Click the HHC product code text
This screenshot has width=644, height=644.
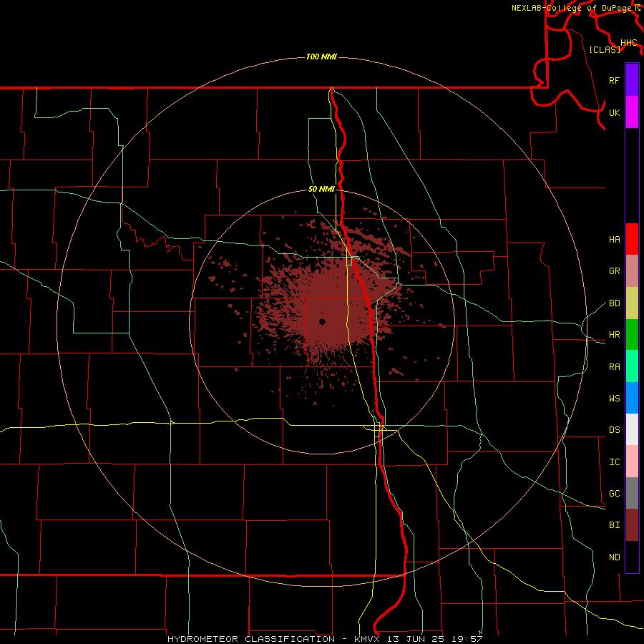(629, 43)
